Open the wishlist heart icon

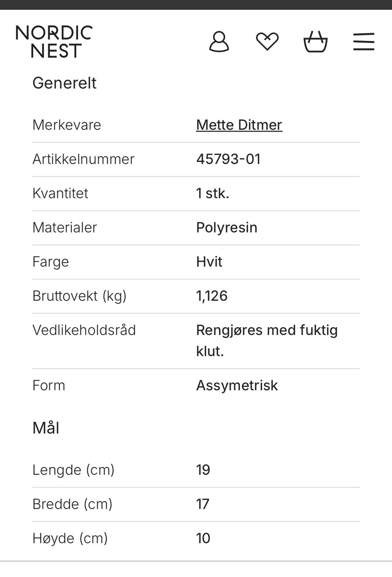(x=267, y=42)
